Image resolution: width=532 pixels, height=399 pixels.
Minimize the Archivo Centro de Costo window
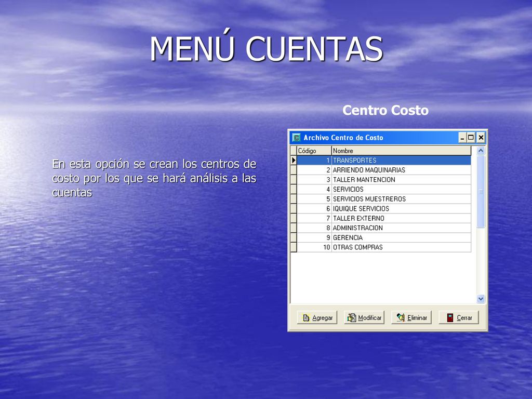pyautogui.click(x=462, y=137)
